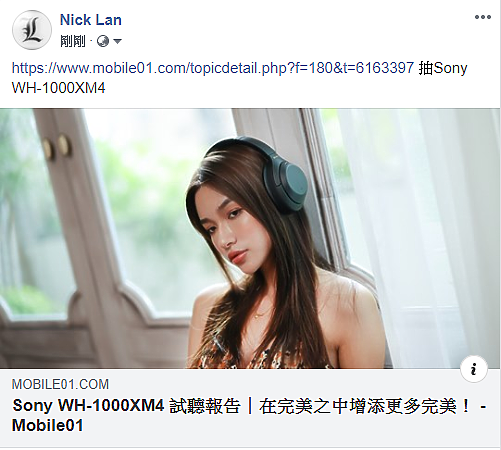Click the brass door knobs in photo
The image size is (501, 450).
57,147
